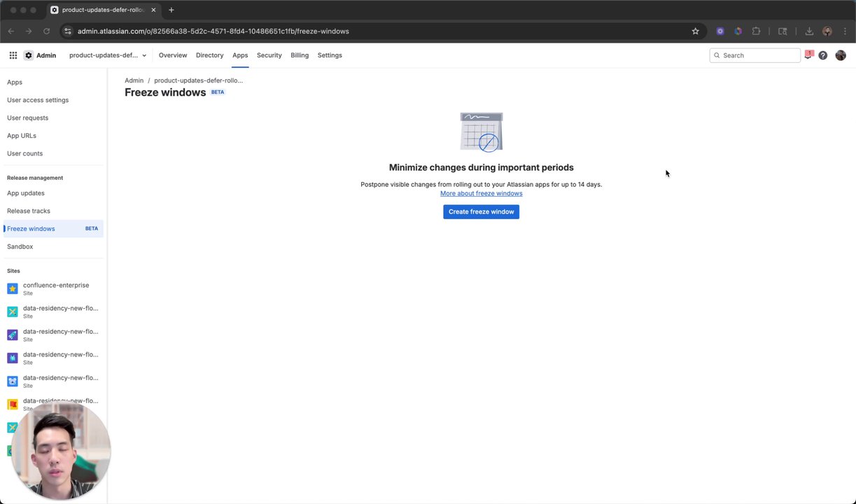Click the Admin breadcrumb link
Screen dimensions: 856x504
[x=134, y=80]
